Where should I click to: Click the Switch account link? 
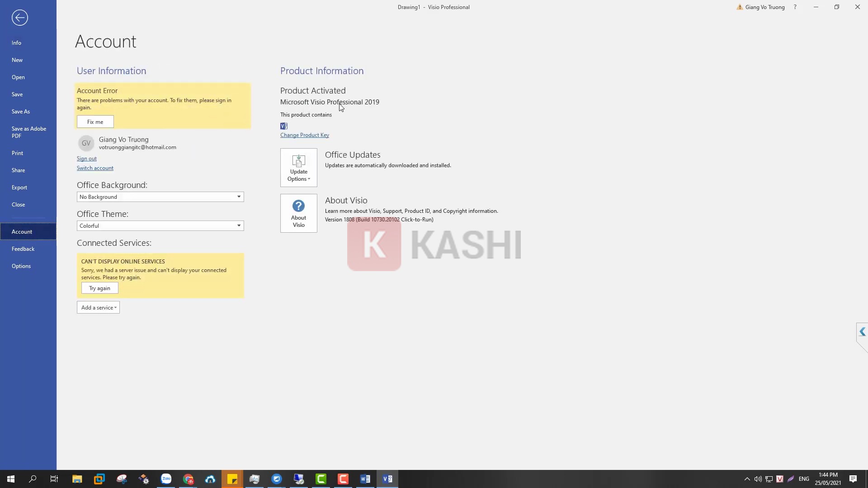point(95,168)
